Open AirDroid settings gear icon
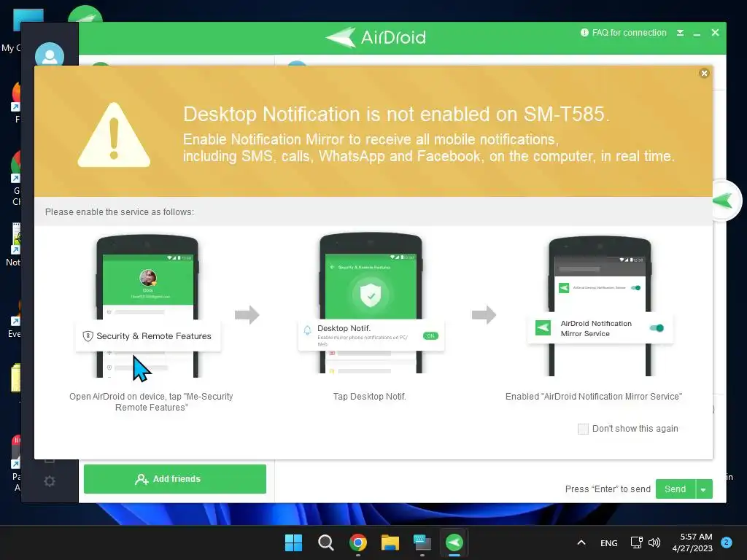Viewport: 747px width, 560px height. (50, 481)
